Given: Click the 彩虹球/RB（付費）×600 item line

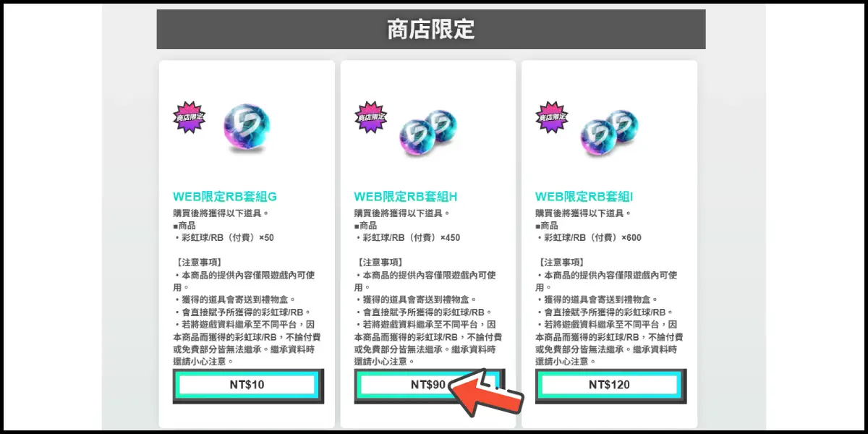Looking at the screenshot, I should (588, 237).
